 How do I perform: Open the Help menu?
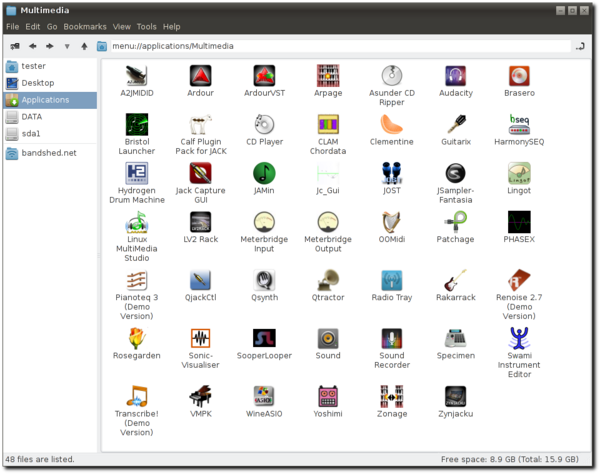click(x=171, y=27)
